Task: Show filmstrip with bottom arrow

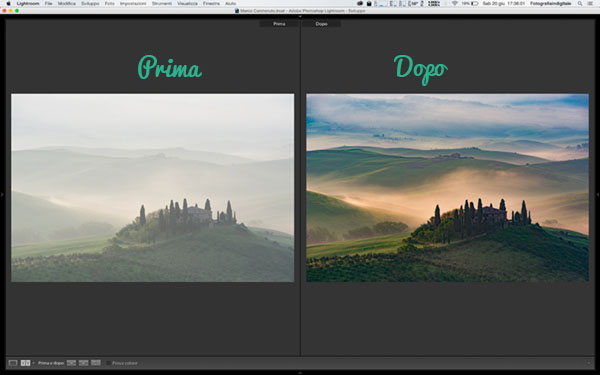Action: click(x=300, y=373)
